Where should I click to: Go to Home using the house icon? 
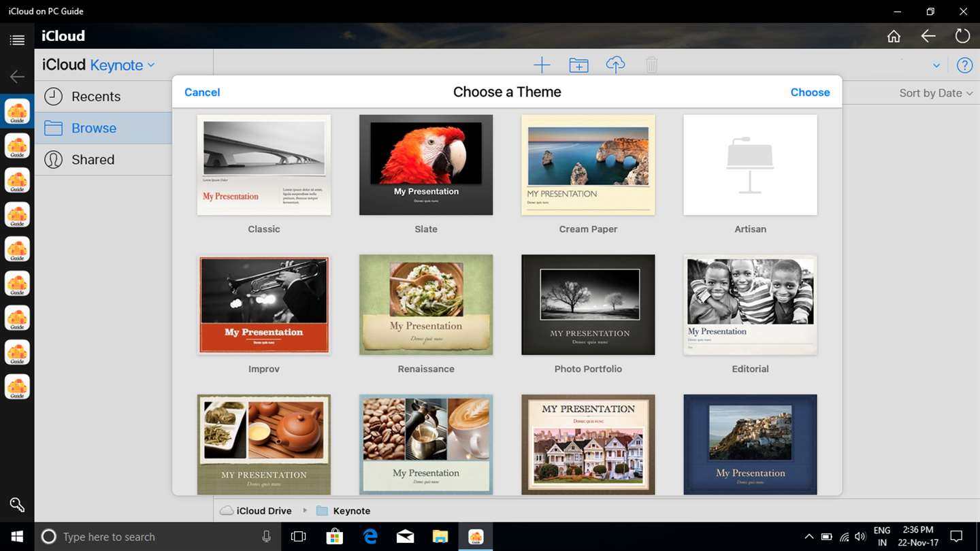coord(894,36)
